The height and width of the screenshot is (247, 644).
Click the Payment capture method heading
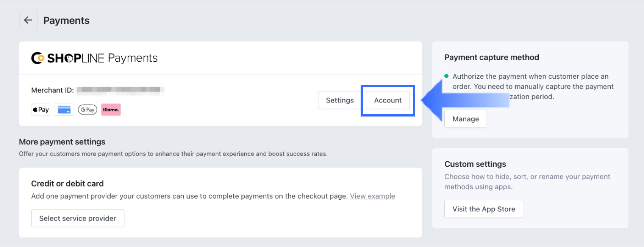point(492,57)
